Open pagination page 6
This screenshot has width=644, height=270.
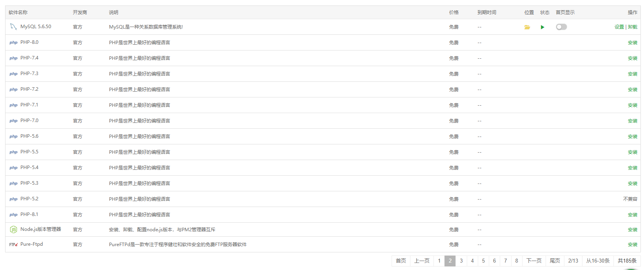[494, 261]
